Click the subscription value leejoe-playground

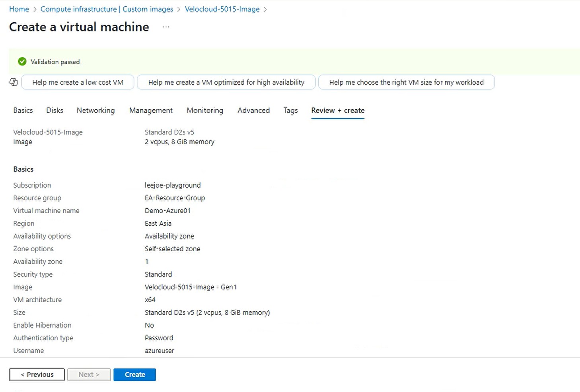point(173,185)
